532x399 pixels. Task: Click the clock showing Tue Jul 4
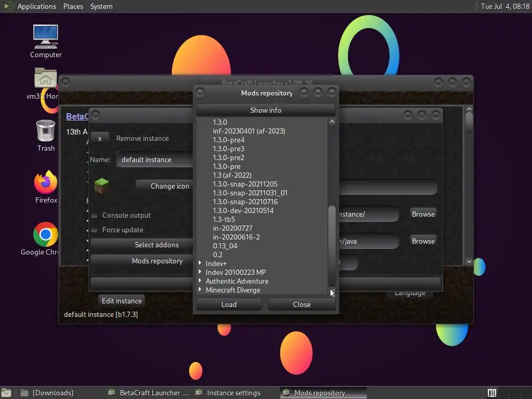505,6
